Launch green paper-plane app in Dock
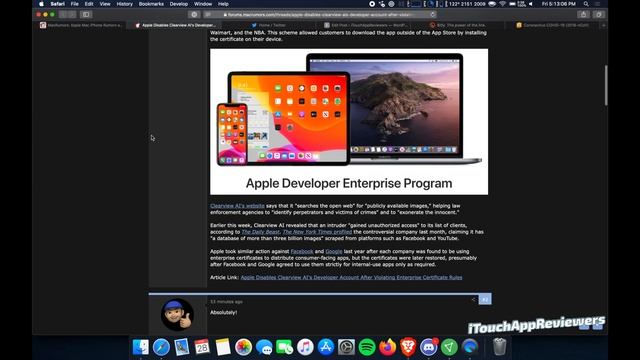 (449, 347)
